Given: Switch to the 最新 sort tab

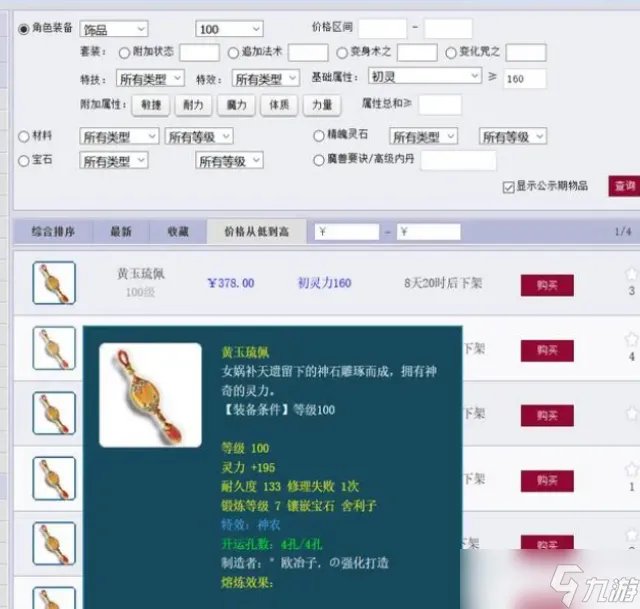Looking at the screenshot, I should [x=121, y=231].
